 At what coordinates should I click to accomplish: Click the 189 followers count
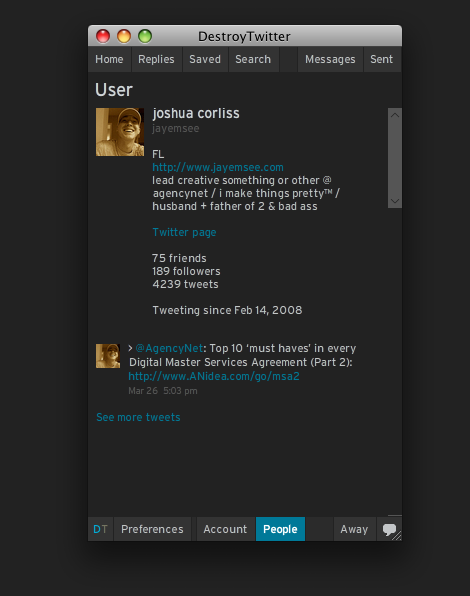[x=186, y=271]
